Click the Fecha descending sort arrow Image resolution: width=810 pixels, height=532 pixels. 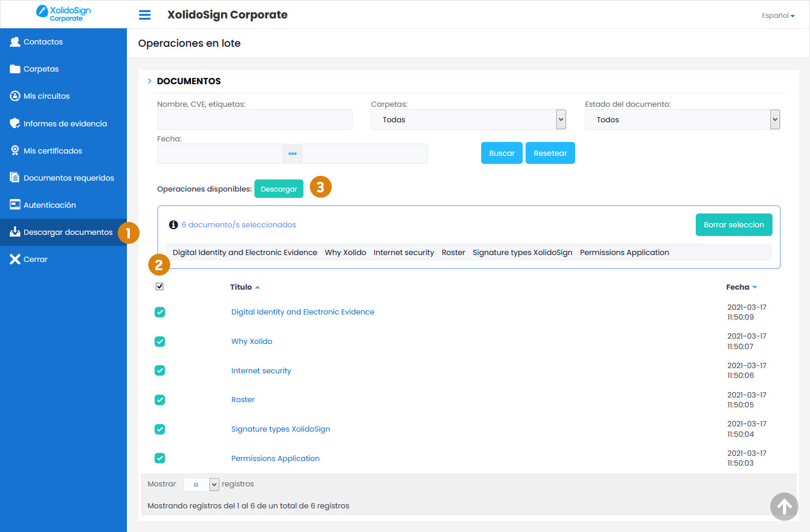755,287
